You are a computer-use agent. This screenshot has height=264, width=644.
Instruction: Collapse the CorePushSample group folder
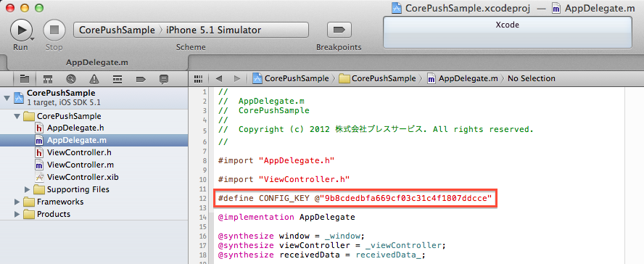point(17,117)
